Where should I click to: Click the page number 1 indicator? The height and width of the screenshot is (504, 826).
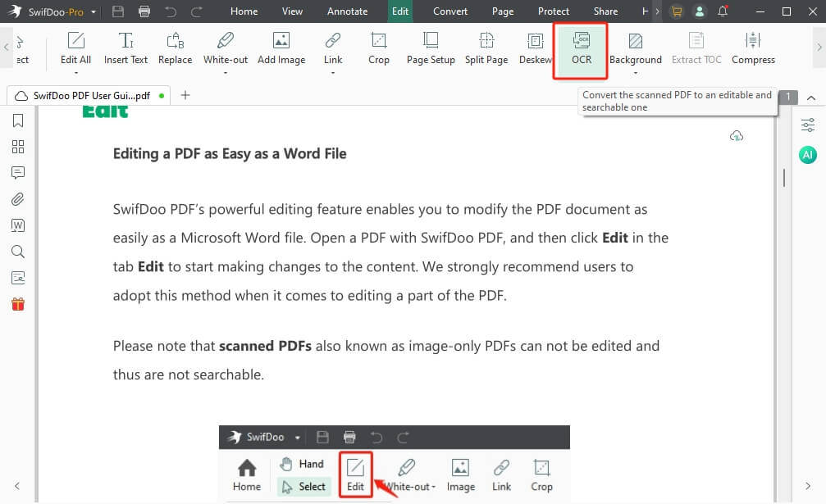pos(788,97)
